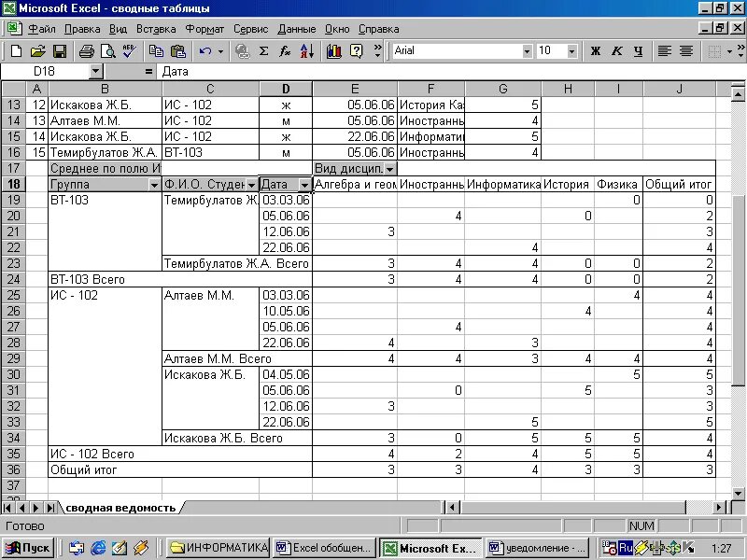This screenshot has width=747, height=560.
Task: Click the equals Edit Formula button
Action: click(148, 72)
